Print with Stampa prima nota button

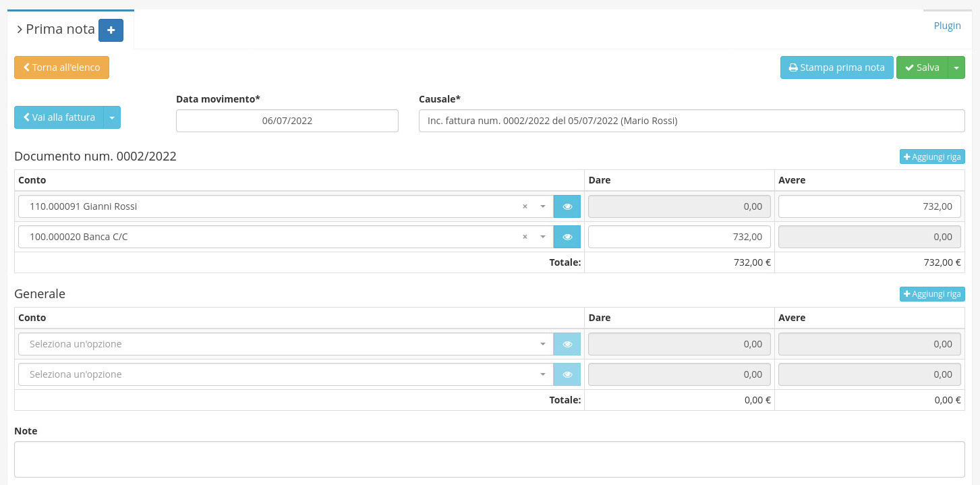tap(836, 67)
